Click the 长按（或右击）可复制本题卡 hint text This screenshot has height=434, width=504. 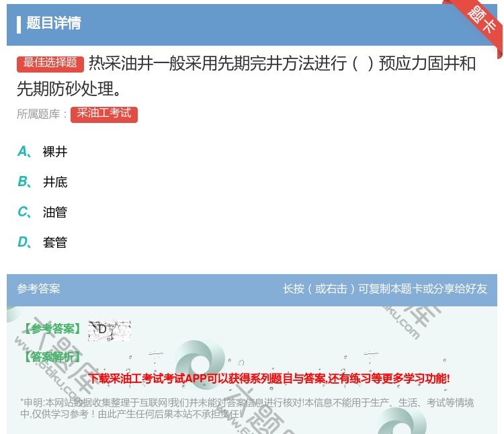(x=385, y=288)
